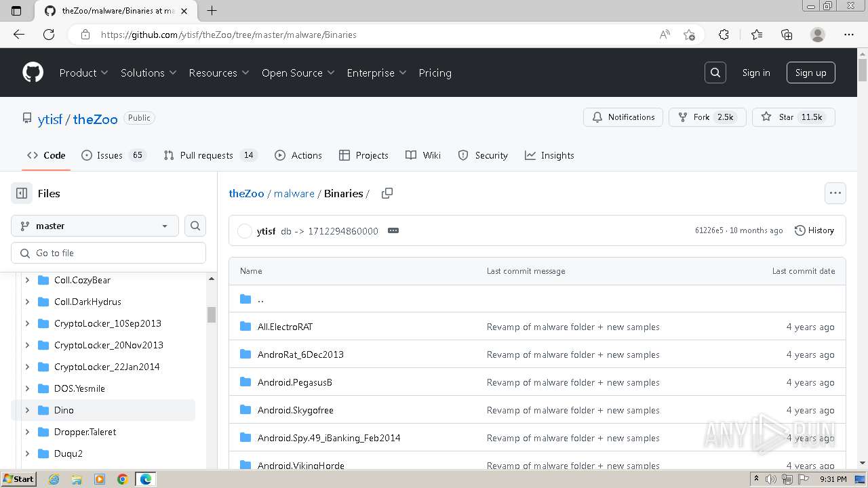Viewport: 868px width, 488px height.
Task: View commit History
Action: [x=814, y=230]
